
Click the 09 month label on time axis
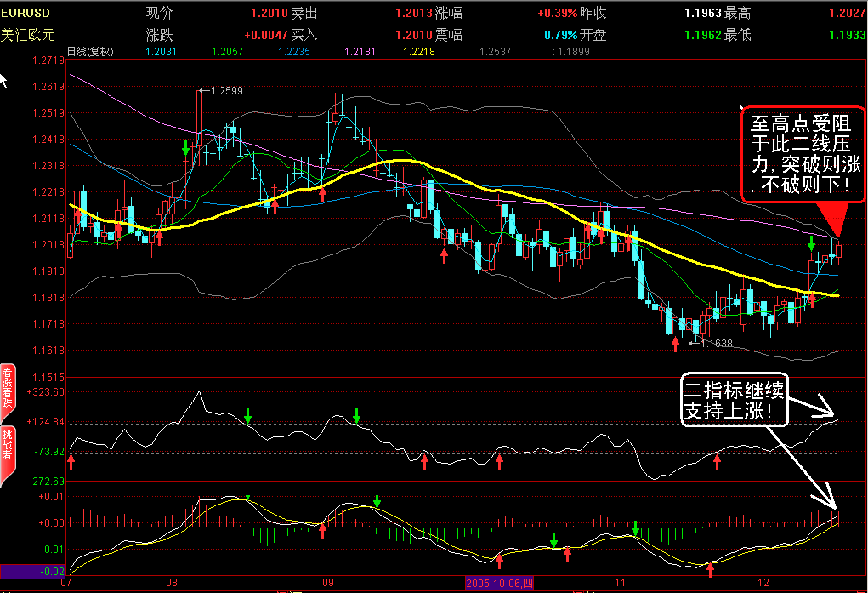click(328, 583)
